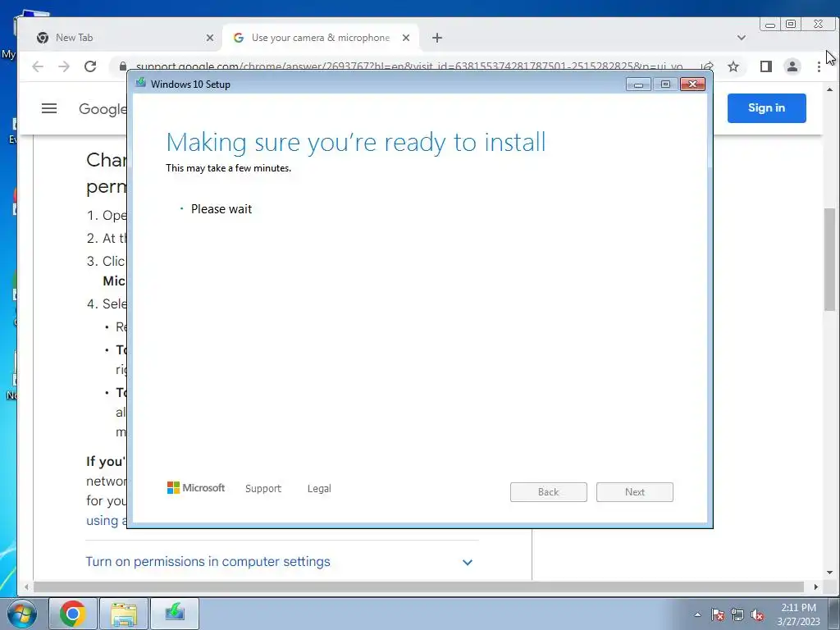The height and width of the screenshot is (630, 840).
Task: Click the Windows 10 Setup title icon
Action: point(141,83)
